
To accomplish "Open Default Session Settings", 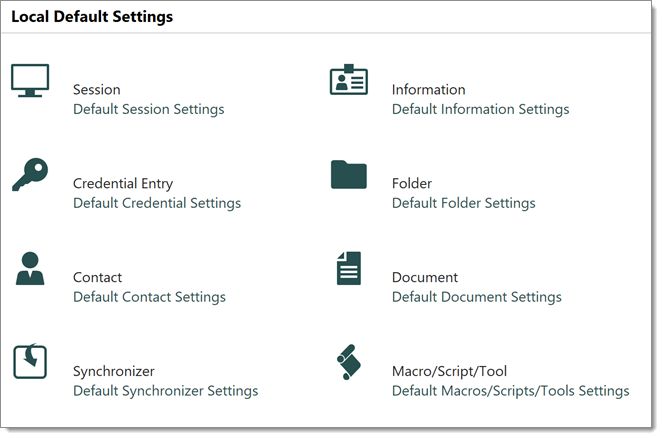I will coord(148,109).
